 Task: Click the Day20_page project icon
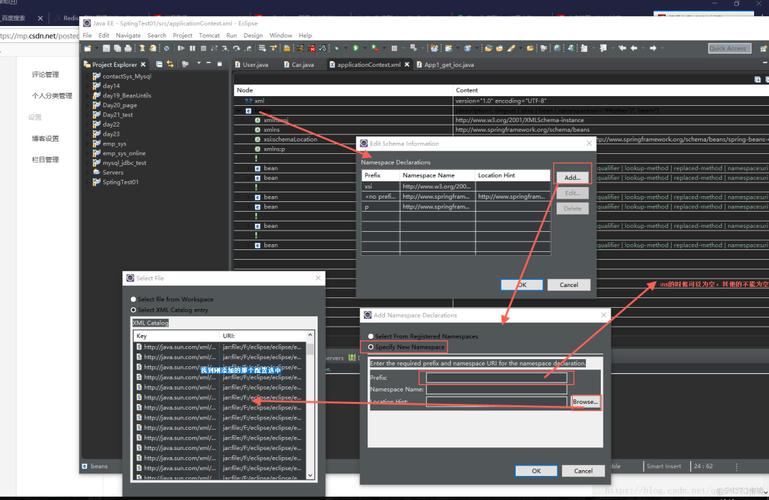tap(96, 105)
